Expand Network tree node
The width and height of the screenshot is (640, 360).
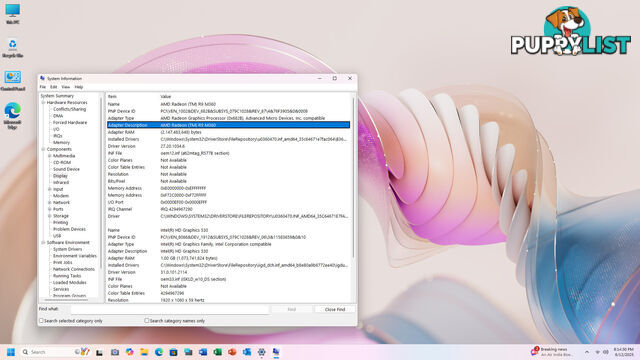tap(50, 202)
